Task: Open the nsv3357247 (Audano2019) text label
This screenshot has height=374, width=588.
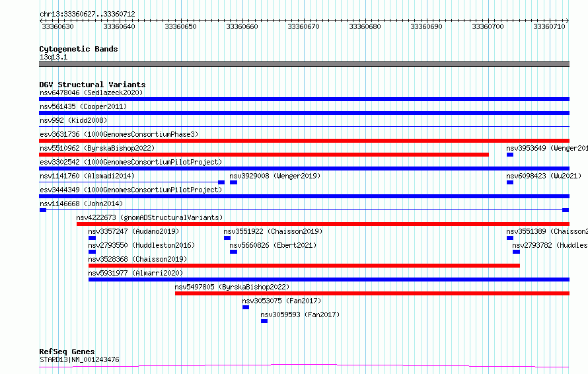Action: click(x=133, y=231)
